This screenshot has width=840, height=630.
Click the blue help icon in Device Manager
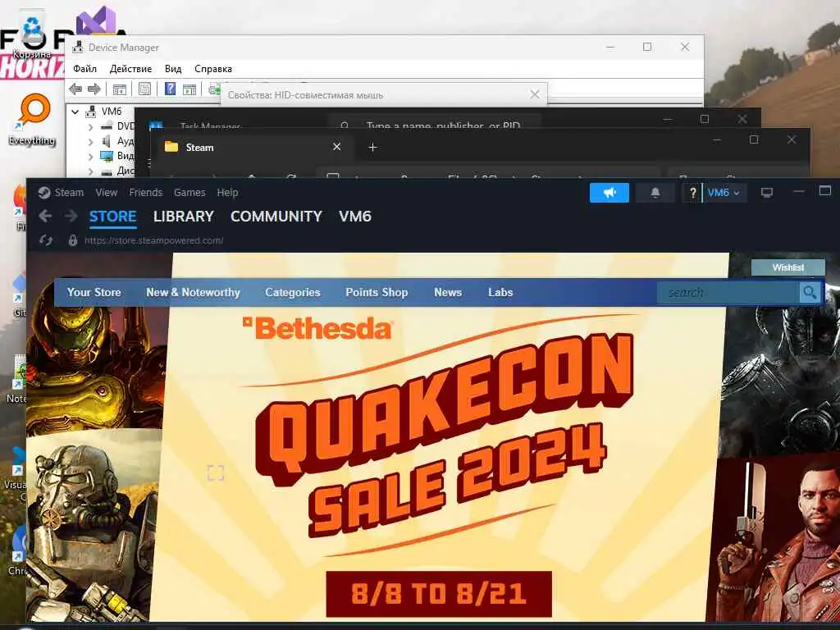point(170,89)
